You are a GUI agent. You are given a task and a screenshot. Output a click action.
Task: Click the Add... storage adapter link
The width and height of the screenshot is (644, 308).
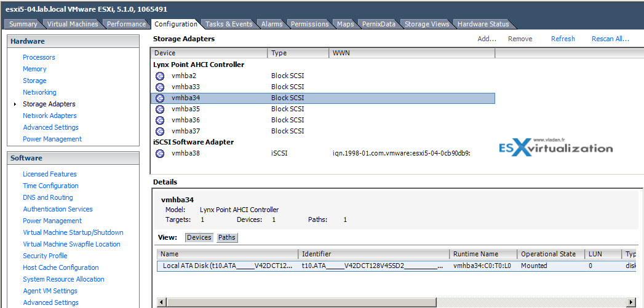(487, 39)
